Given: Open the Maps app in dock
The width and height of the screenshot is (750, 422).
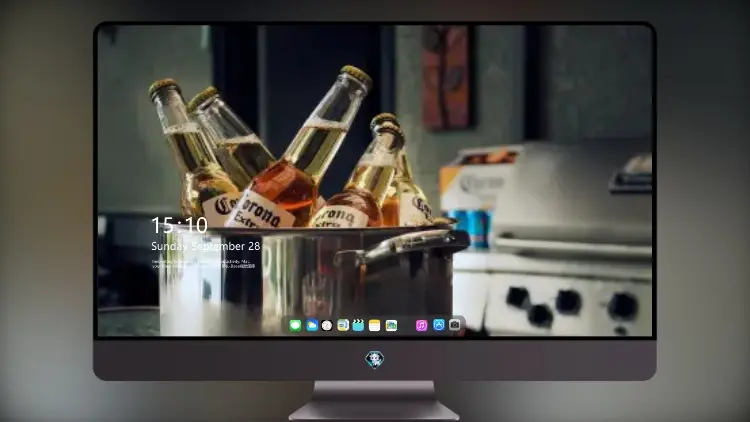Looking at the screenshot, I should pos(343,325).
